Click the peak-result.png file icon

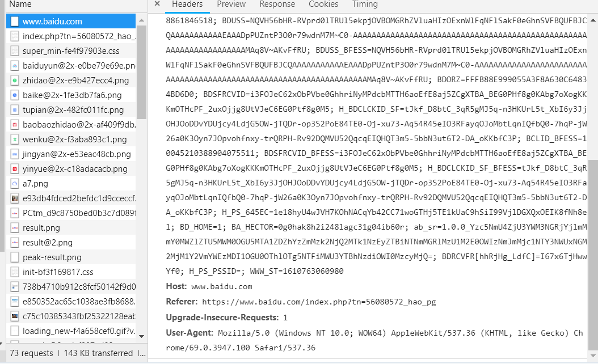[x=15, y=257]
